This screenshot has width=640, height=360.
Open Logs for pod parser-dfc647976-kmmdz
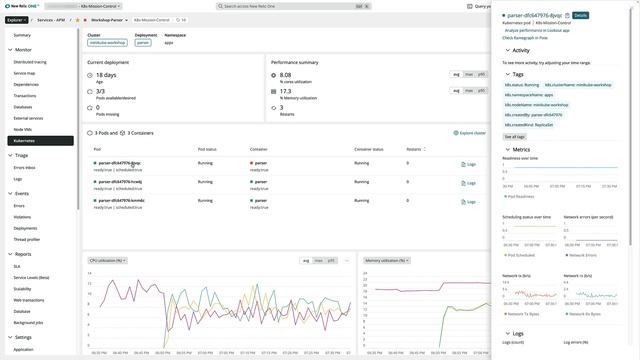coord(469,202)
